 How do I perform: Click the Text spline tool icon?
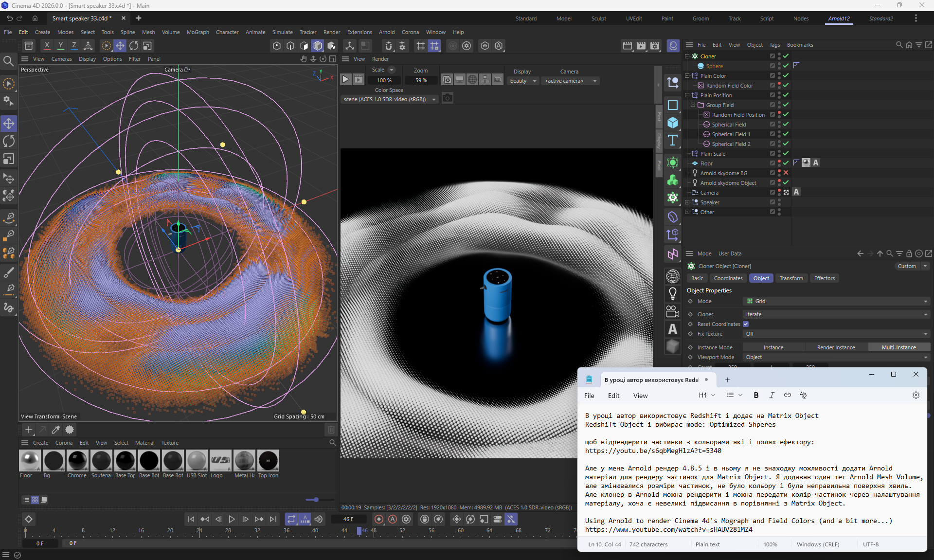(x=673, y=141)
